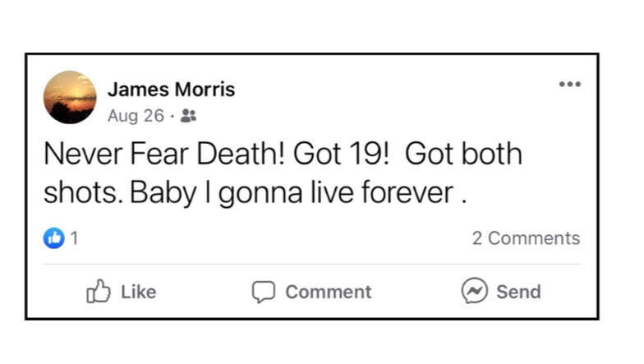Screen dimensions: 644x364
Task: Open James Morris's sunset profile picture
Action: click(x=70, y=97)
